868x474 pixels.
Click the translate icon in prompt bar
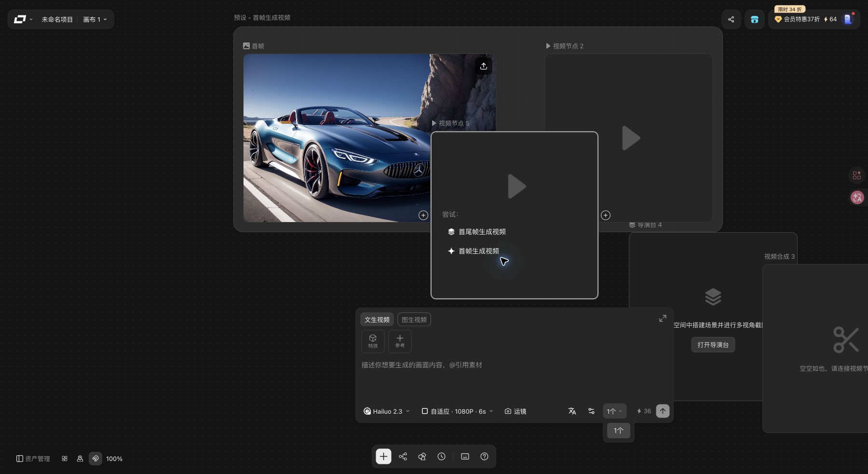click(572, 411)
